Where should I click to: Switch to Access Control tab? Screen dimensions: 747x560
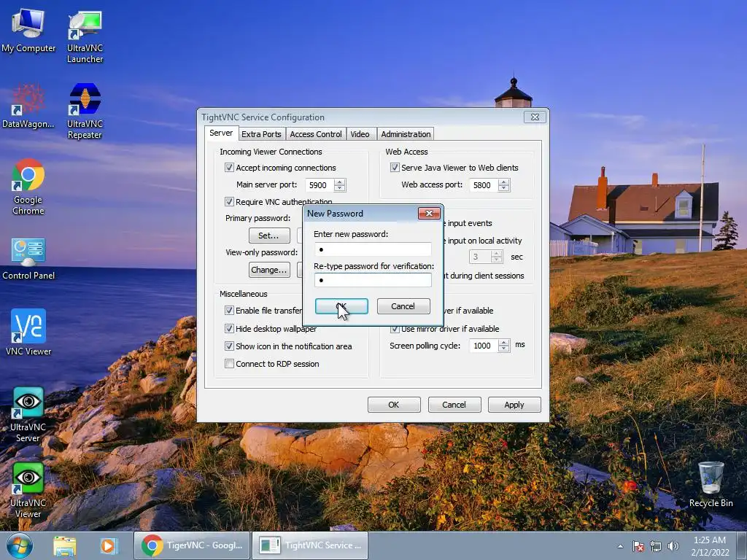pyautogui.click(x=316, y=134)
